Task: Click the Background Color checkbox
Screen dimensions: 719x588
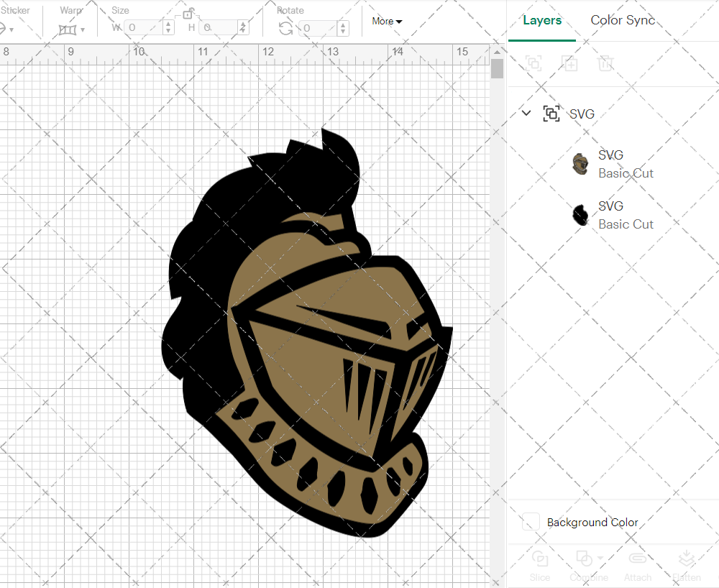Action: click(x=531, y=523)
